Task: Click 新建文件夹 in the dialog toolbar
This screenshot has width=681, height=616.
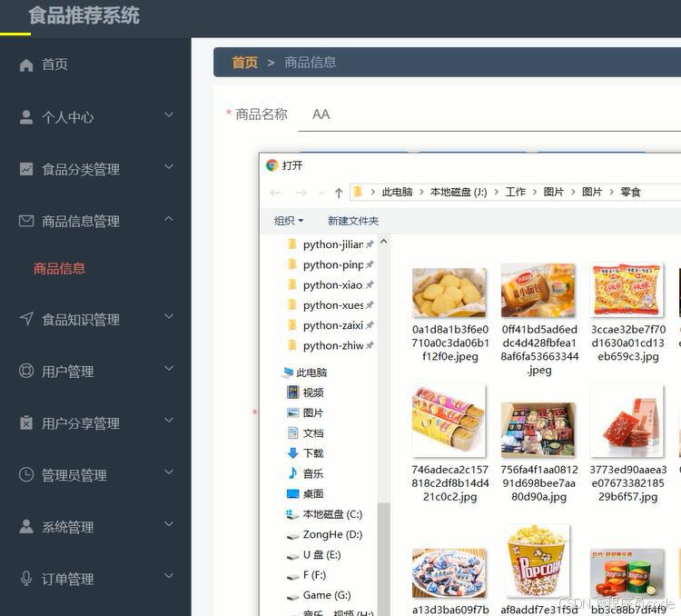Action: 353,221
